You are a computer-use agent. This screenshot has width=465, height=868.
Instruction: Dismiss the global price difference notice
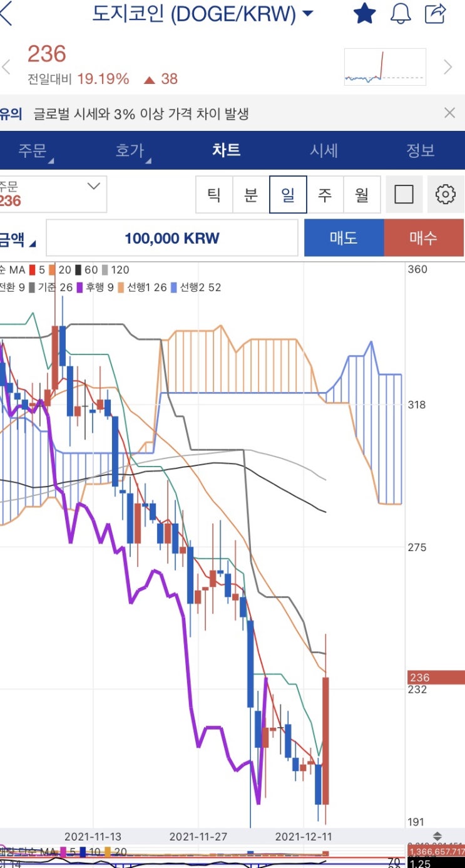[x=449, y=113]
